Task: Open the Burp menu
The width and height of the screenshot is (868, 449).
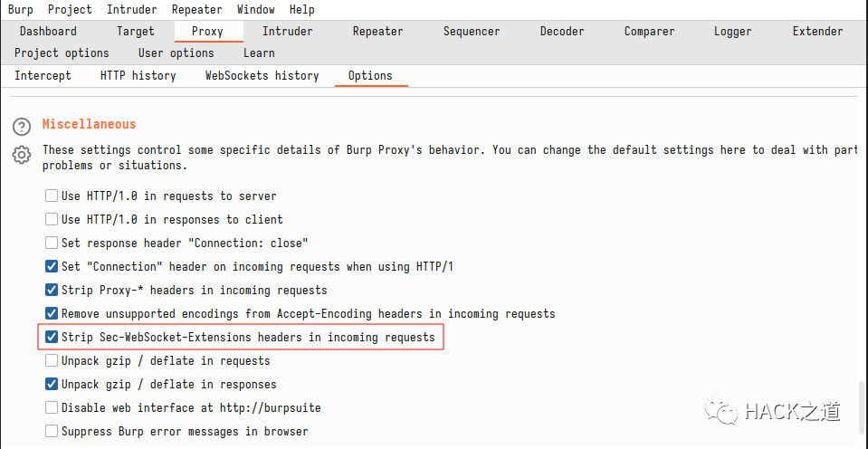Action: pos(21,9)
